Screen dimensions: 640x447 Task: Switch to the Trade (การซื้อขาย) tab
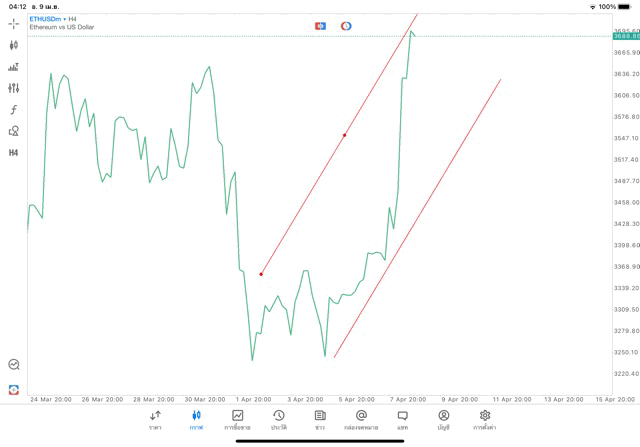click(238, 420)
